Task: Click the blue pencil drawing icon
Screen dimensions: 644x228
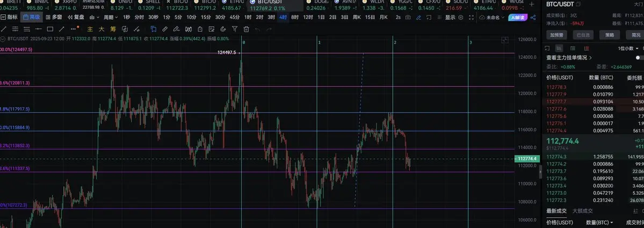Action: point(418,17)
